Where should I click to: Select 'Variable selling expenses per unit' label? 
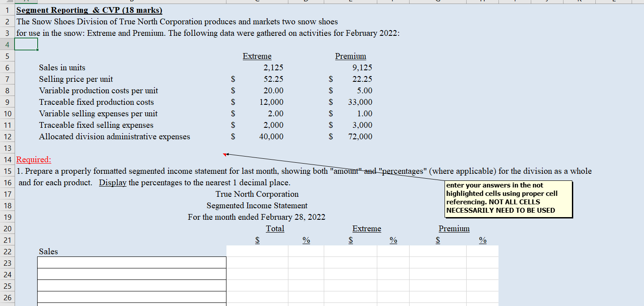point(98,114)
